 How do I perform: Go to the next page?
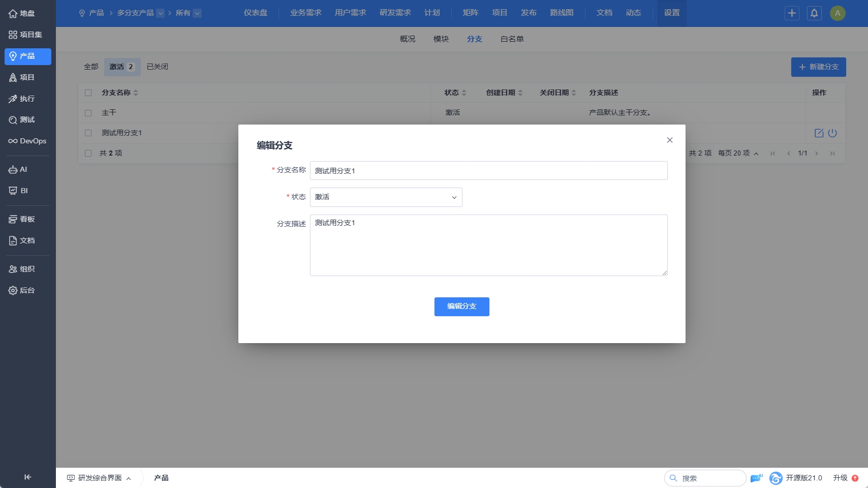[817, 154]
